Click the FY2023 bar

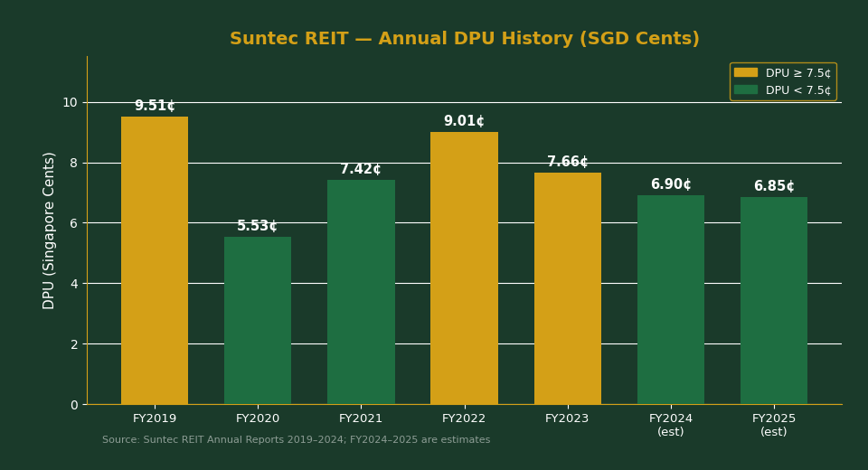(568, 288)
